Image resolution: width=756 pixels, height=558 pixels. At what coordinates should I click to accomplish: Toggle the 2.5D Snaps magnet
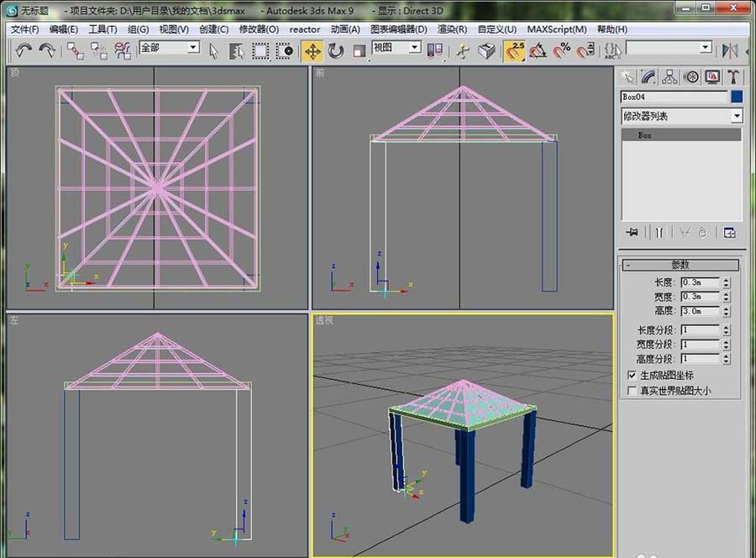coord(514,51)
